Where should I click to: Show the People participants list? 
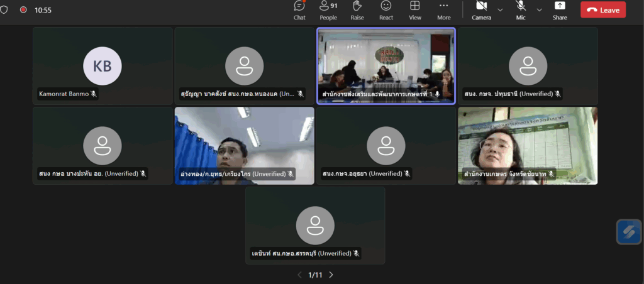click(328, 9)
